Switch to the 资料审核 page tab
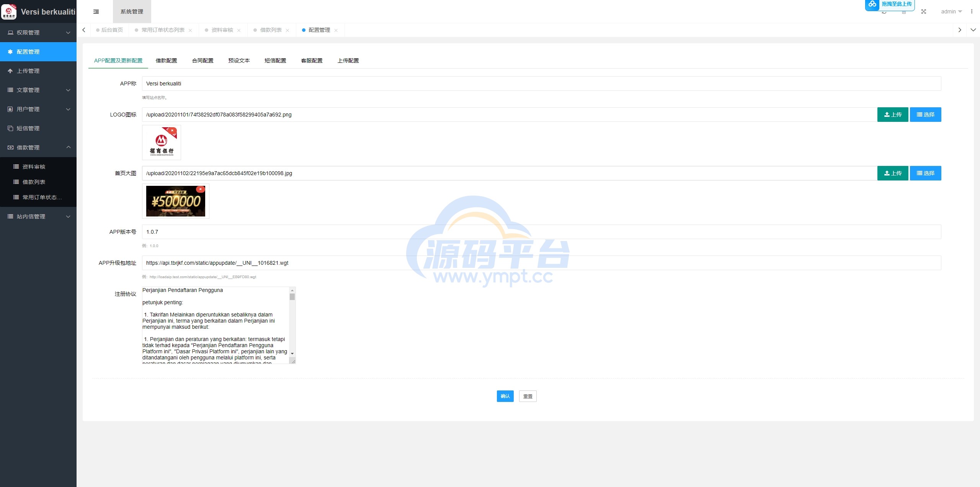 point(222,30)
